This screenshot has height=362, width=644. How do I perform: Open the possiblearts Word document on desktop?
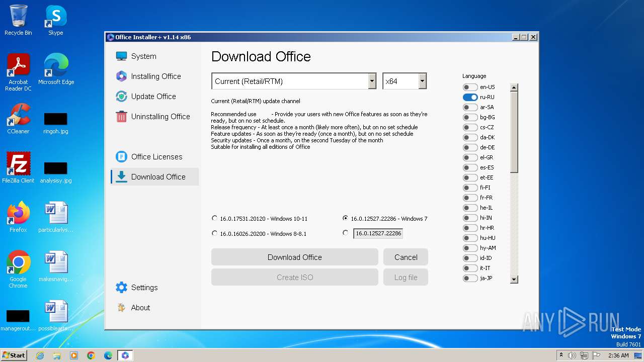(56, 315)
